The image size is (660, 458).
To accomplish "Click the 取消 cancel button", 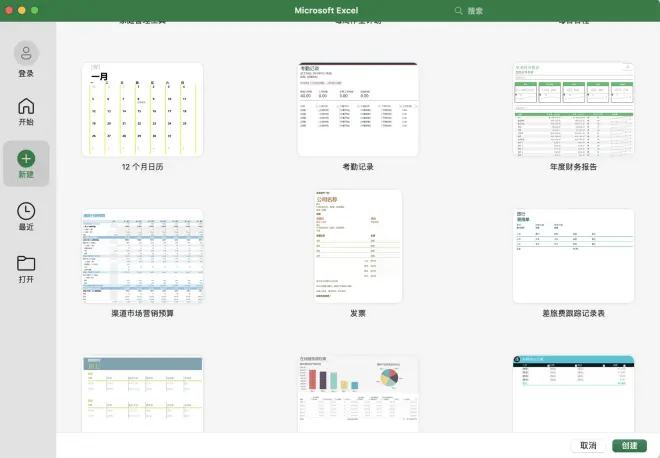I will [588, 445].
